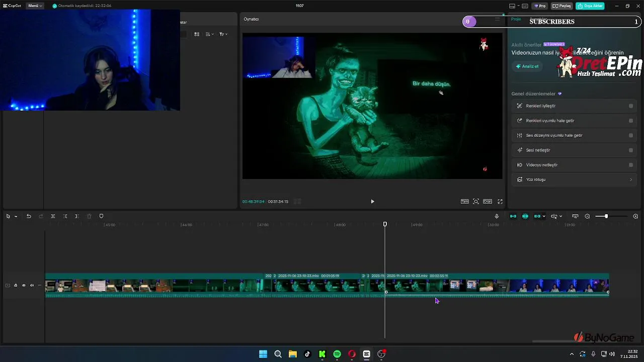Open the linkage dropdown arrow
Viewport: 644px width, 362px height.
pyautogui.click(x=544, y=217)
